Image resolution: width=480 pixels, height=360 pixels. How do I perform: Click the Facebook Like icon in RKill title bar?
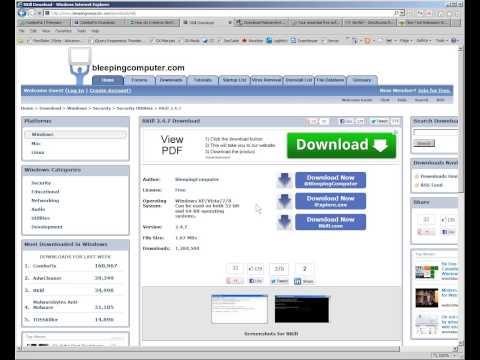point(346,121)
